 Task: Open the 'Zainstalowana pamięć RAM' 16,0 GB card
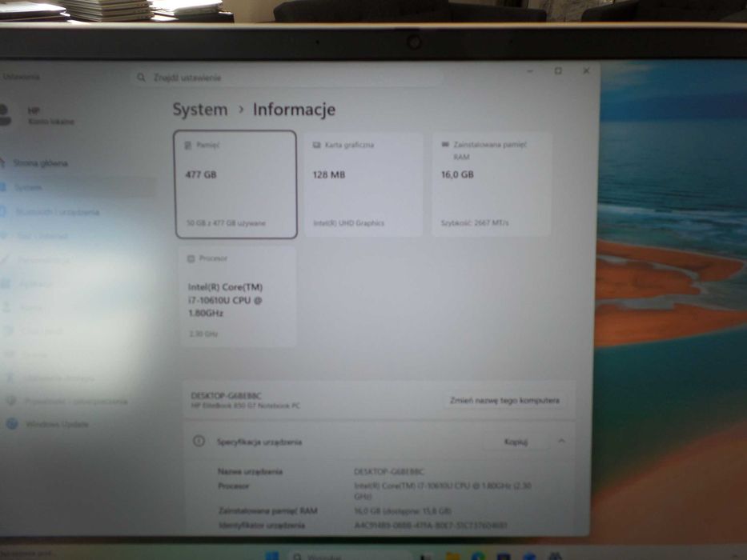[x=491, y=184]
